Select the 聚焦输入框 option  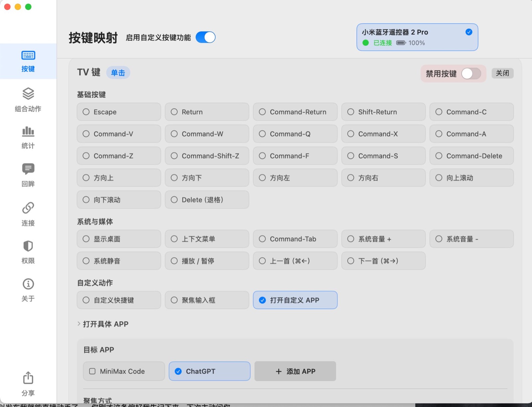point(207,300)
